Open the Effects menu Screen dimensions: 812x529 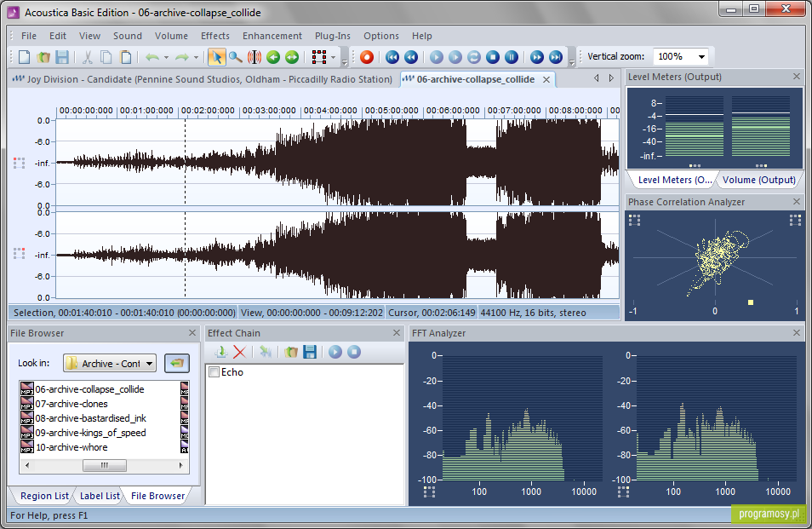click(214, 36)
